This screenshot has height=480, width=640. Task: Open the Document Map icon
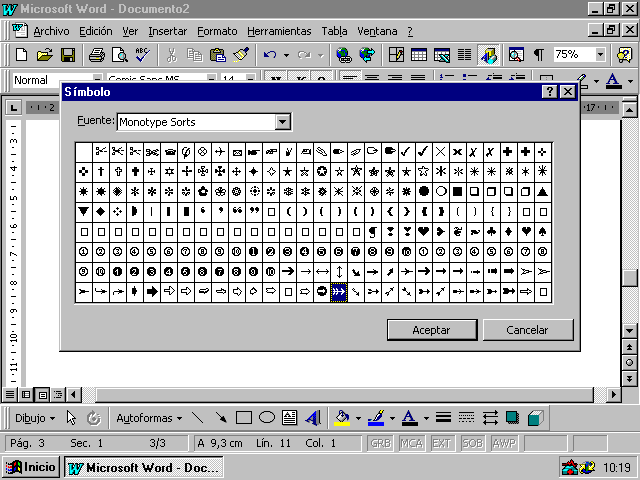(516, 55)
